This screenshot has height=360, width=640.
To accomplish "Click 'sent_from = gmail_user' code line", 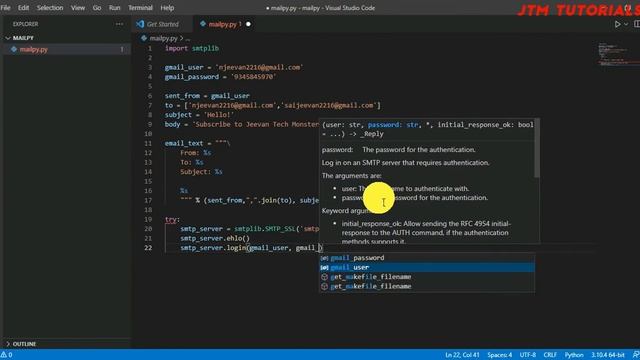I will (207, 96).
